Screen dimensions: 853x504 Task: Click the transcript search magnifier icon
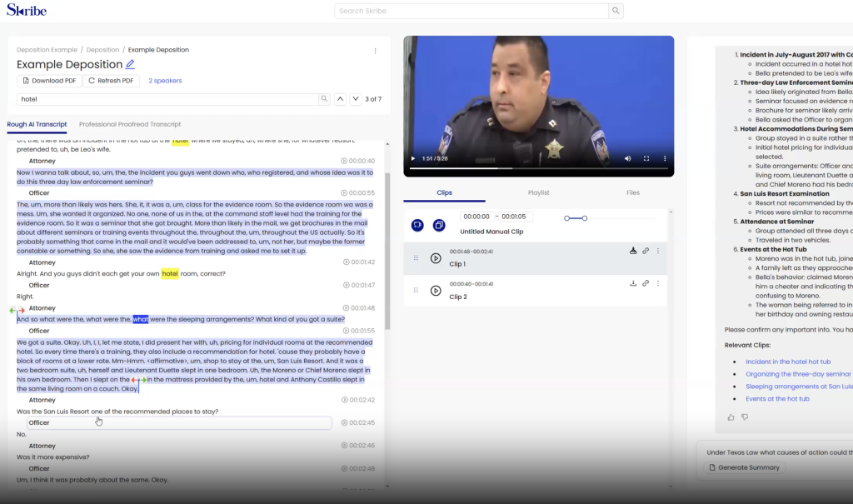(324, 99)
